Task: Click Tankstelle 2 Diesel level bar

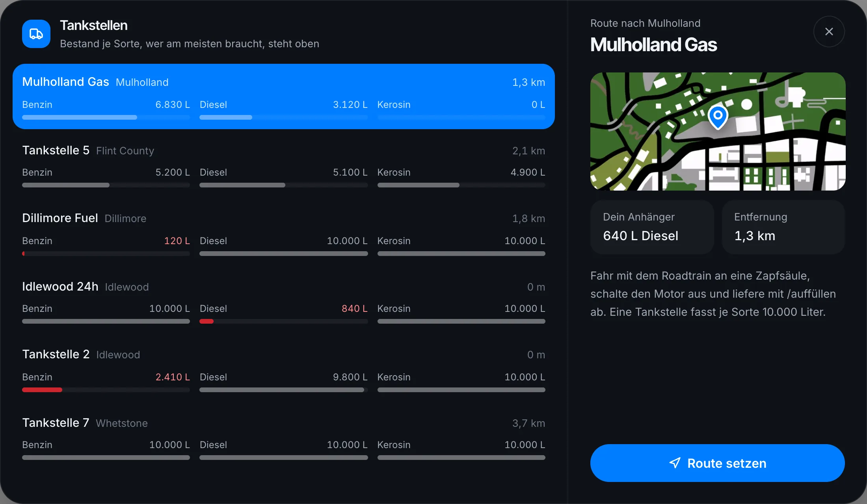Action: click(284, 390)
